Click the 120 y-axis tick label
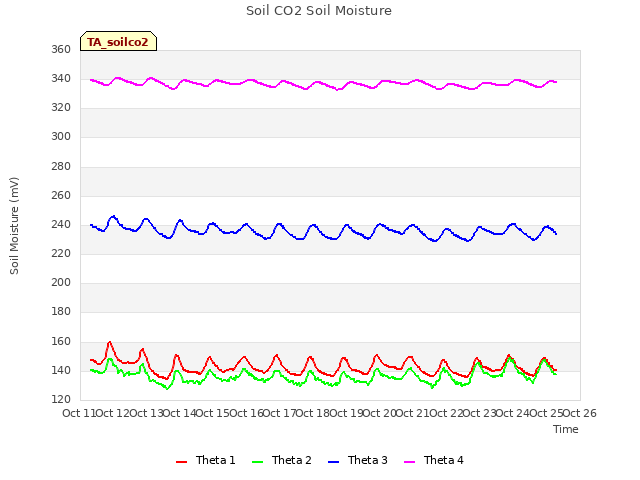This screenshot has height=480, width=640. (61, 400)
